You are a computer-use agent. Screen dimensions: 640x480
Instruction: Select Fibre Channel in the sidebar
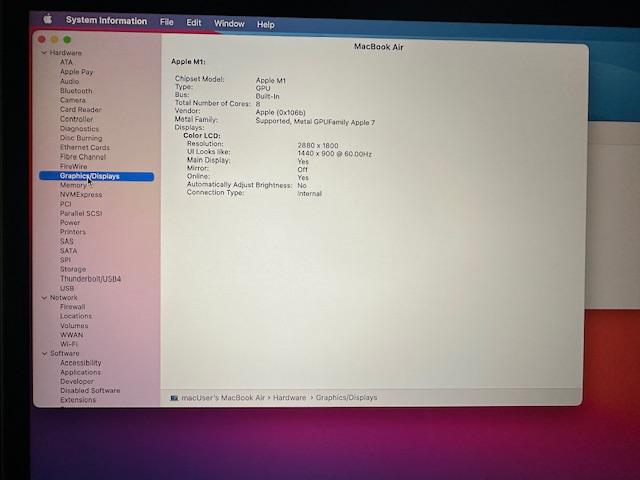coord(82,157)
